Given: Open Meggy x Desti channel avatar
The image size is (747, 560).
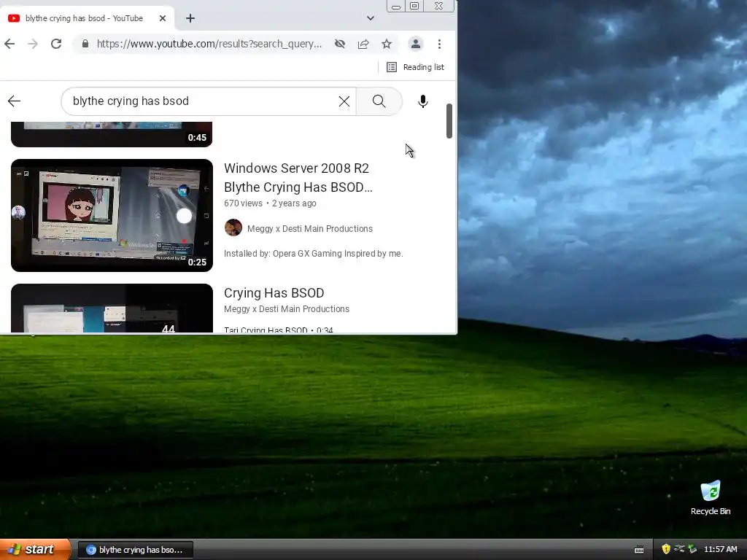Looking at the screenshot, I should (233, 227).
